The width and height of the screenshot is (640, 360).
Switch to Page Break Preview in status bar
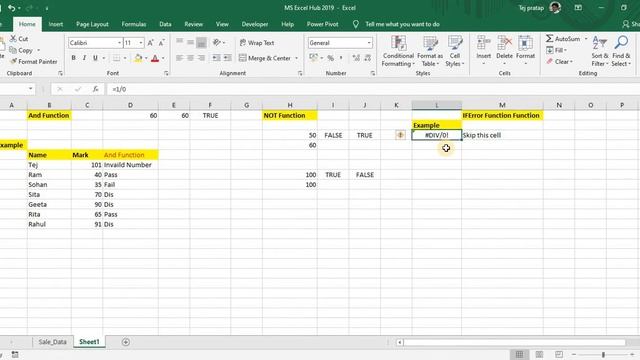[559, 354]
